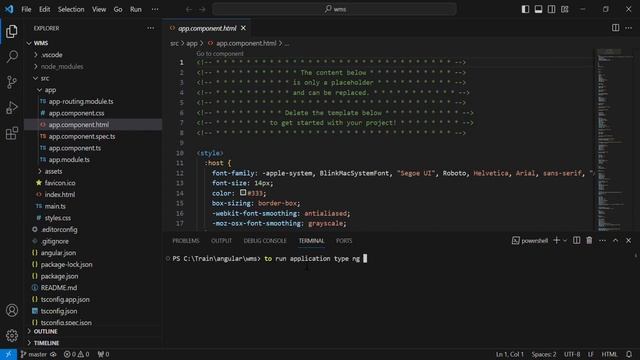This screenshot has height=360, width=640.
Task: Close the app.component.html editor tab
Action: click(243, 28)
